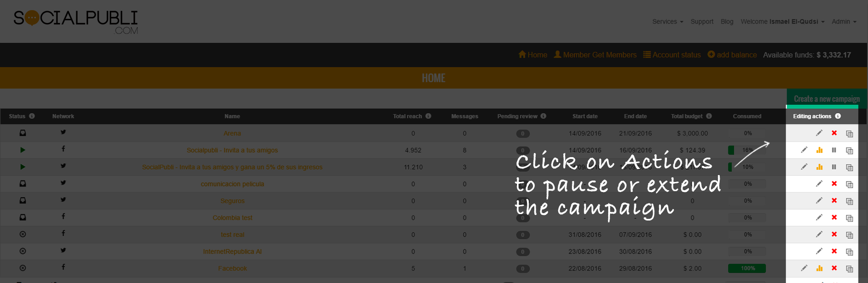This screenshot has height=283, width=868.
Task: View statistics for the Facebook campaign
Action: (x=819, y=268)
